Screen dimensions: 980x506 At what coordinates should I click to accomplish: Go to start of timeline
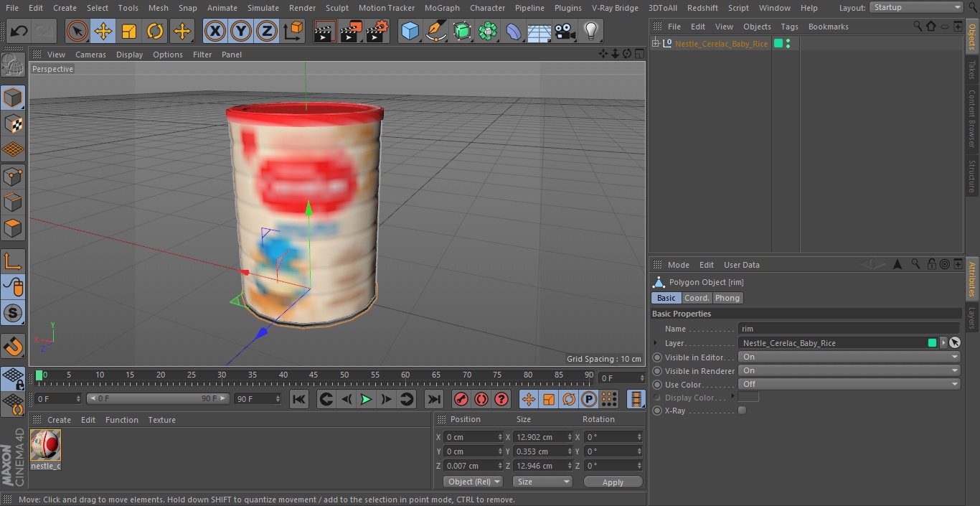(299, 399)
